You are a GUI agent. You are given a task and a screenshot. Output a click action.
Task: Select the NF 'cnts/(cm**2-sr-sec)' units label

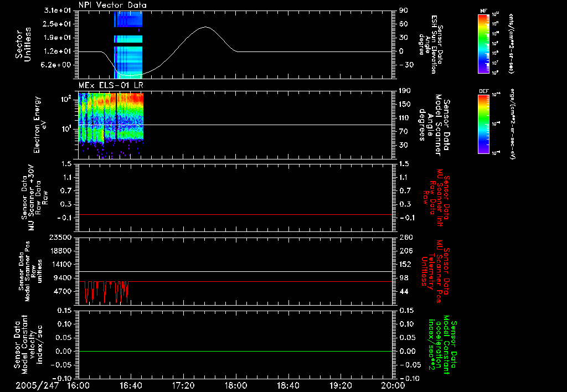511,44
